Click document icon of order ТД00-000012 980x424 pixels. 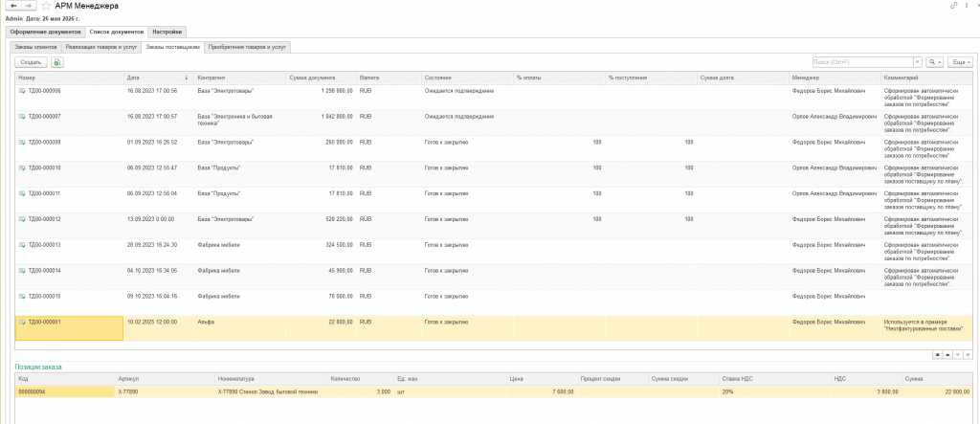[x=22, y=219]
